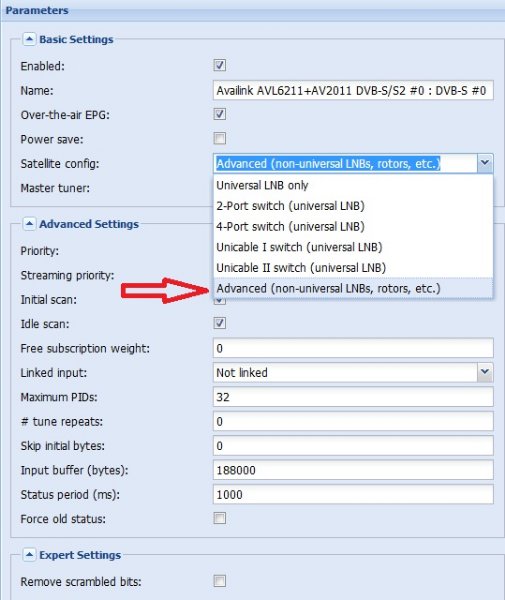Uncheck Over-the-air EPG
The height and width of the screenshot is (600, 505).
coord(220,114)
